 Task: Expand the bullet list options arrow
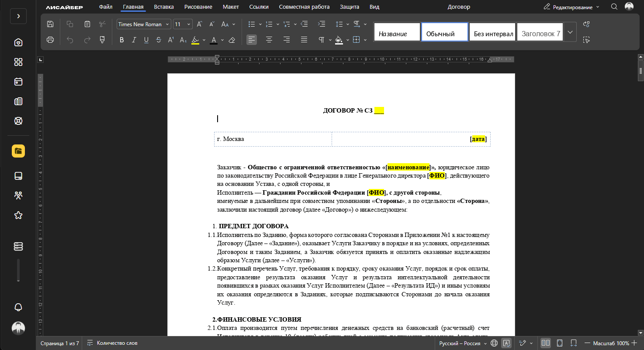pos(260,24)
